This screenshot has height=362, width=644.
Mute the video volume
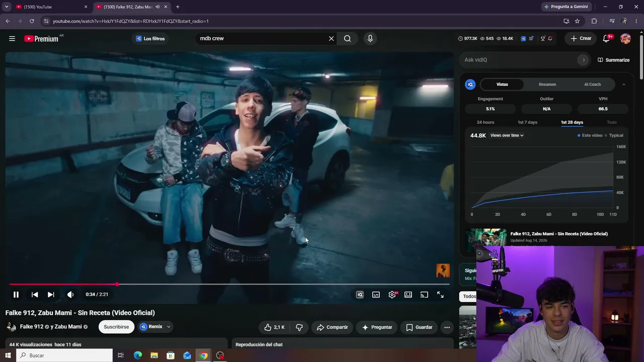point(70,295)
